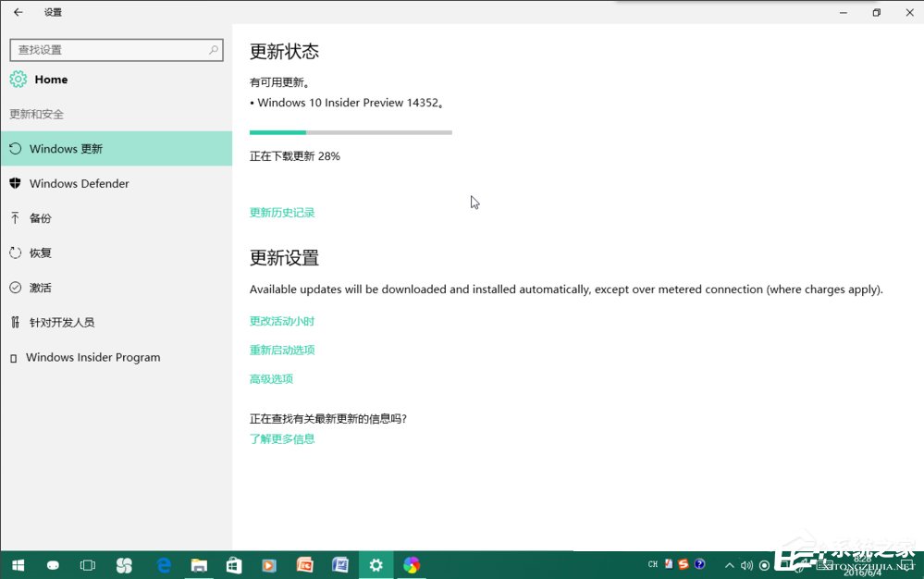The image size is (924, 579).
Task: Open 高级选项 (advanced options)
Action: point(270,378)
